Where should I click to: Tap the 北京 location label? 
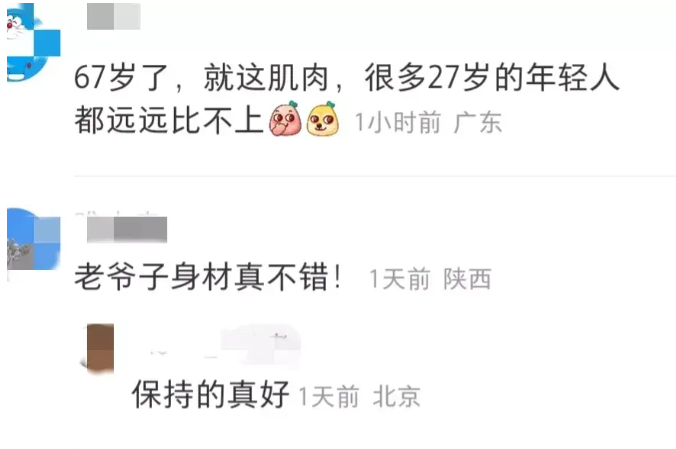[397, 396]
